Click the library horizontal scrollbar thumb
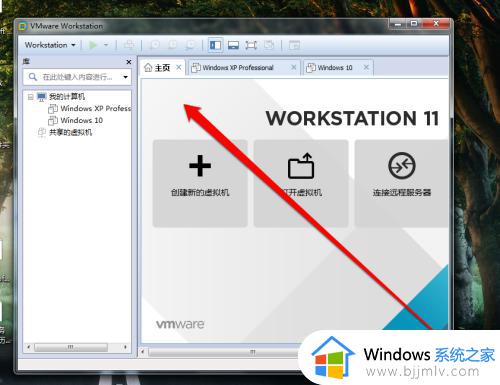500x385 pixels. point(71,347)
